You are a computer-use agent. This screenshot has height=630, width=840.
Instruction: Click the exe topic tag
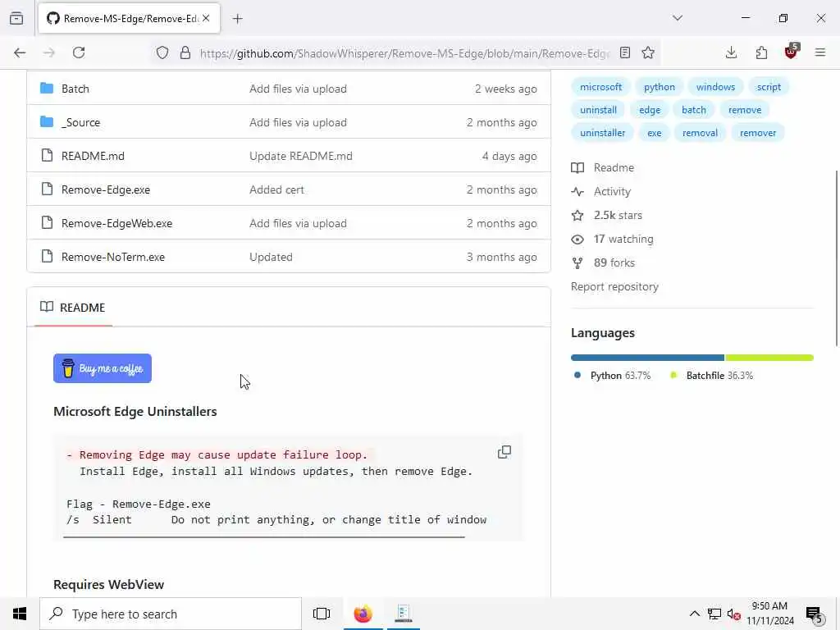point(654,133)
